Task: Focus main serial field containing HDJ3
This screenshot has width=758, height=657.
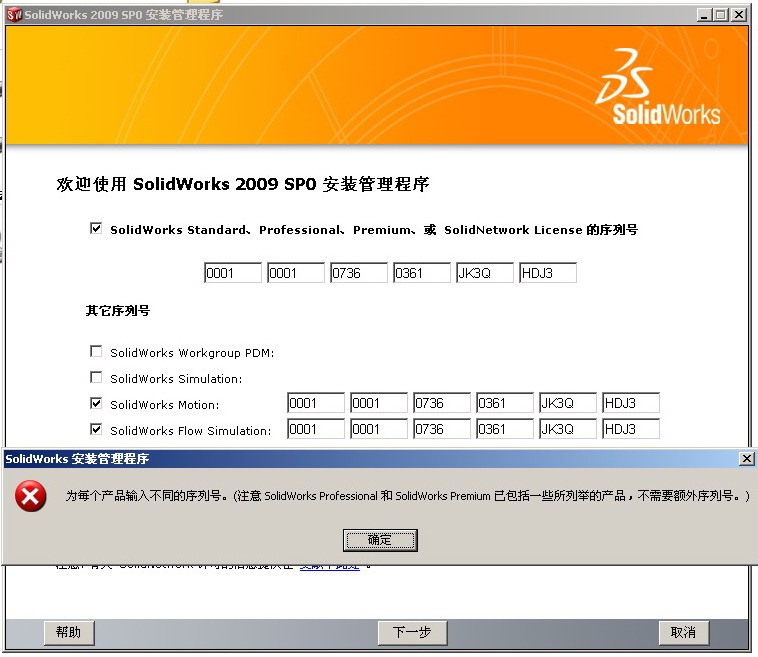Action: click(548, 273)
